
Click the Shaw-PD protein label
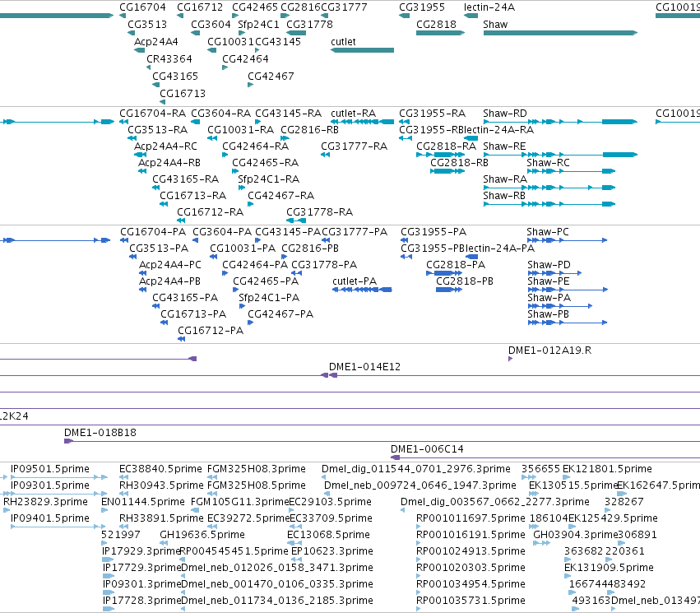549,265
